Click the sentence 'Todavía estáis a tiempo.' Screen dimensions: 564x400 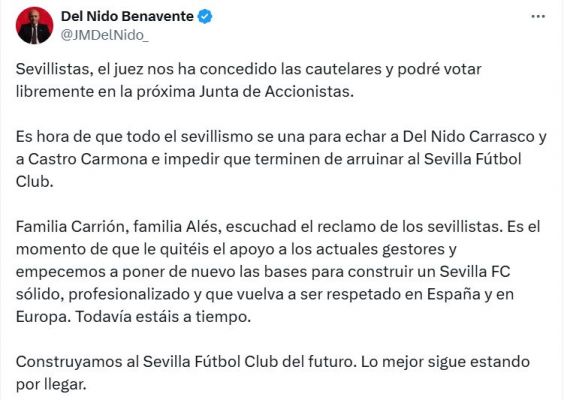point(163,317)
